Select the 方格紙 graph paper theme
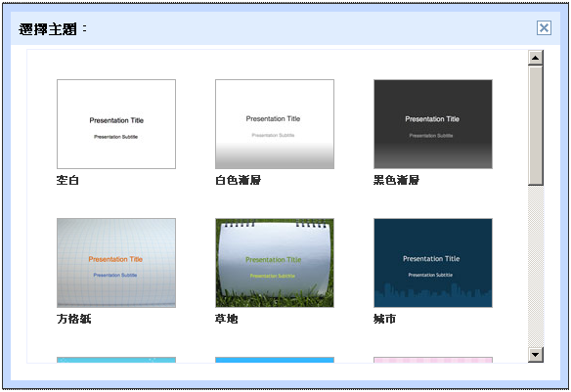The width and height of the screenshot is (571, 392). [x=116, y=263]
